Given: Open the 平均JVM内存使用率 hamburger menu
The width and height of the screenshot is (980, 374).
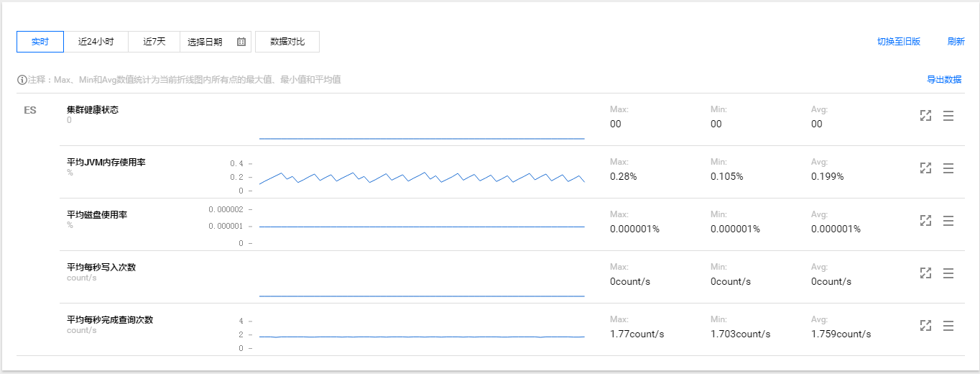Looking at the screenshot, I should pyautogui.click(x=948, y=168).
